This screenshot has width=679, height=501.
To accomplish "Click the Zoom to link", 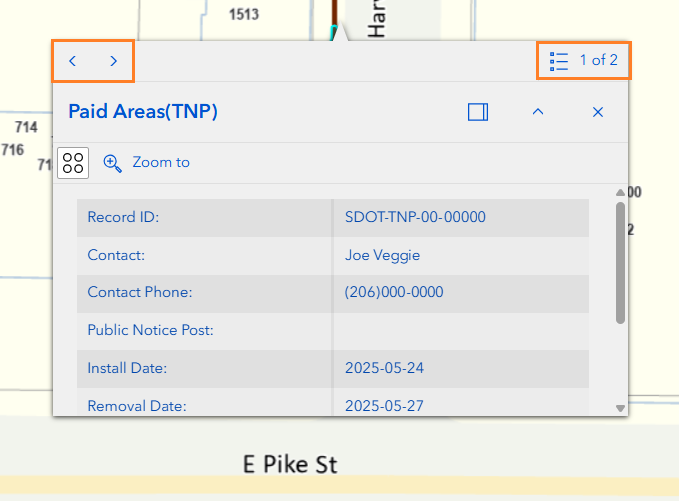I will (161, 162).
